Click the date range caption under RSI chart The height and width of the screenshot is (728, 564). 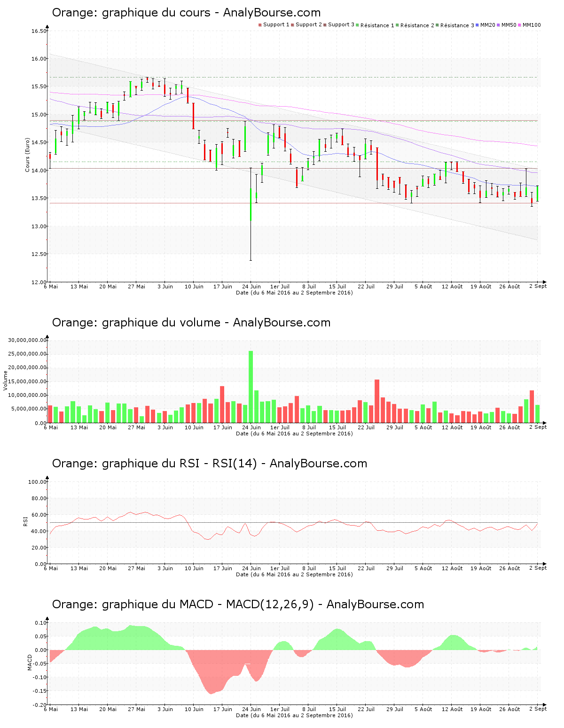[x=294, y=574]
